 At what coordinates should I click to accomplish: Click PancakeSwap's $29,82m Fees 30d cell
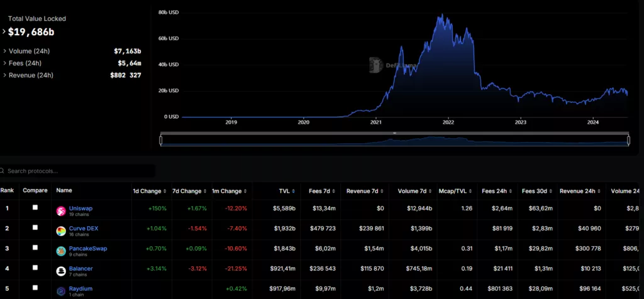(x=540, y=249)
